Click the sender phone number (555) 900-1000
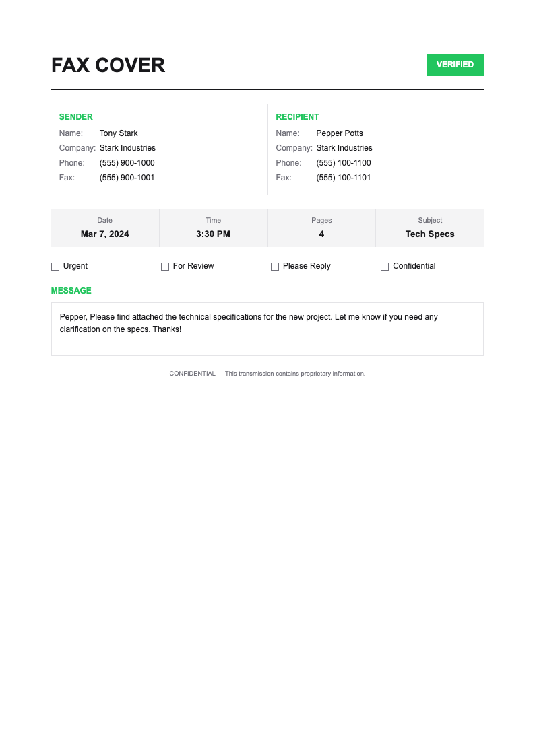Viewport: 535px width, 756px height. click(x=127, y=163)
